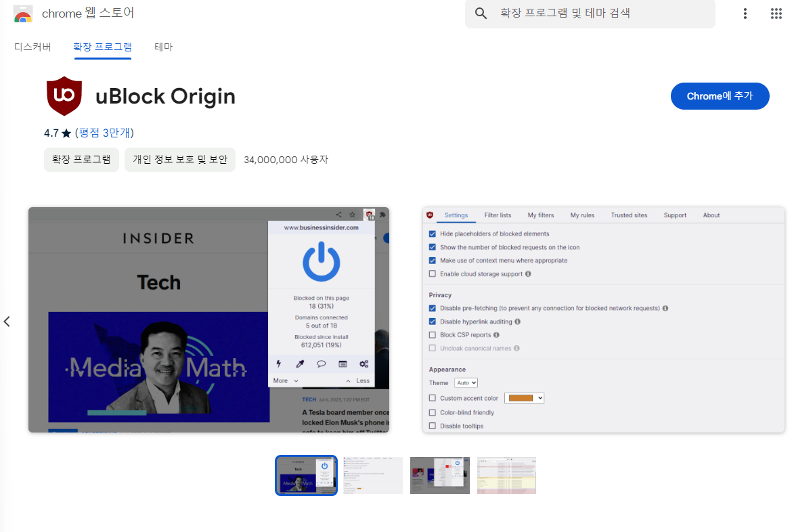This screenshot has width=794, height=532.
Task: Click the uBlock toolbar extension icon in screenshot
Action: (x=370, y=215)
